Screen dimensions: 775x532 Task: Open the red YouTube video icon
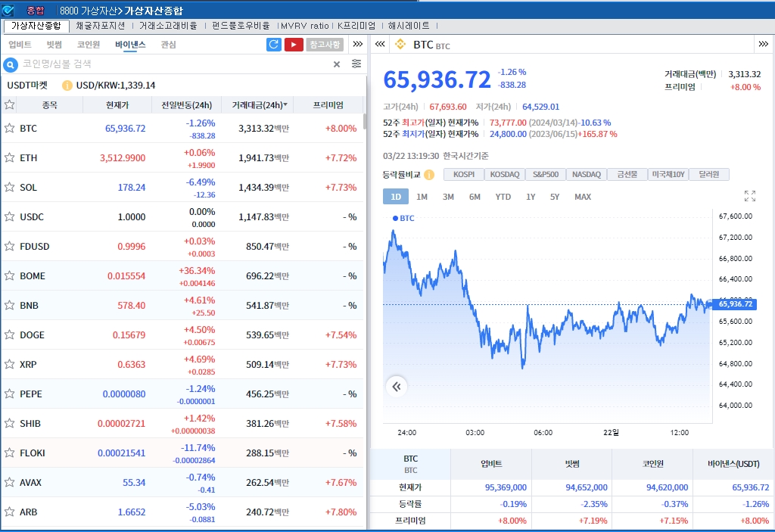pyautogui.click(x=294, y=45)
